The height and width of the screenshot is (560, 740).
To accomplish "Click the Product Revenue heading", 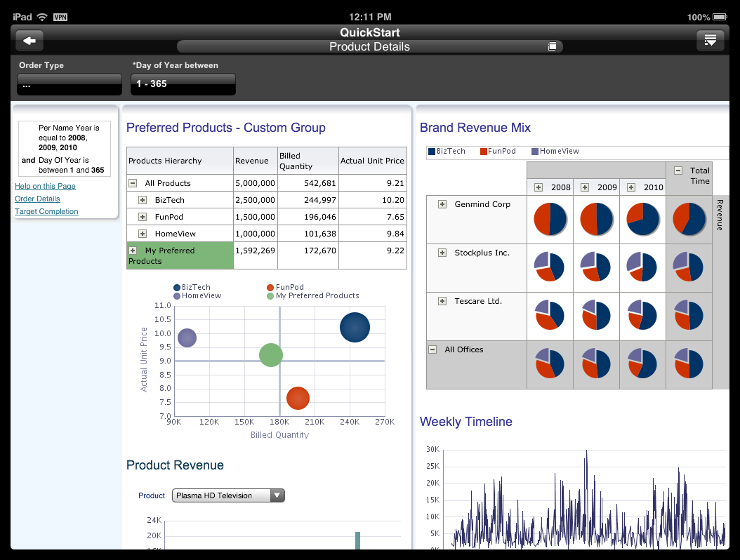I will [175, 465].
